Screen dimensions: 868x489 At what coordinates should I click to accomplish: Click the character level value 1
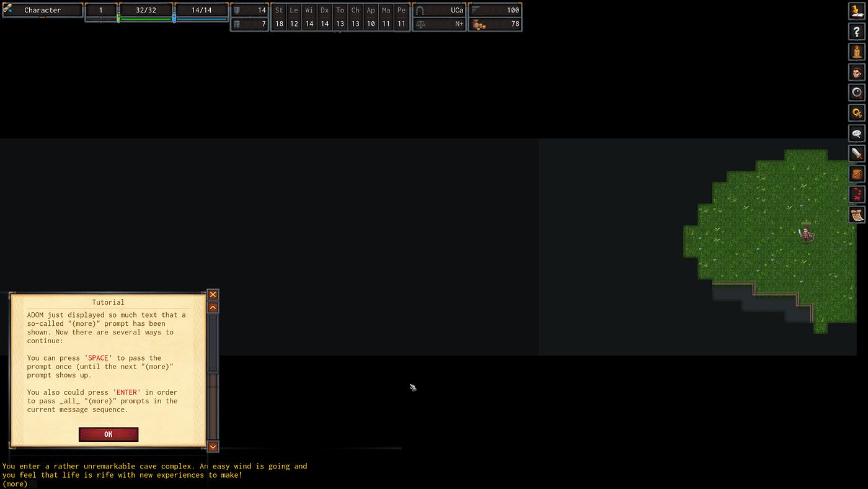pos(101,10)
